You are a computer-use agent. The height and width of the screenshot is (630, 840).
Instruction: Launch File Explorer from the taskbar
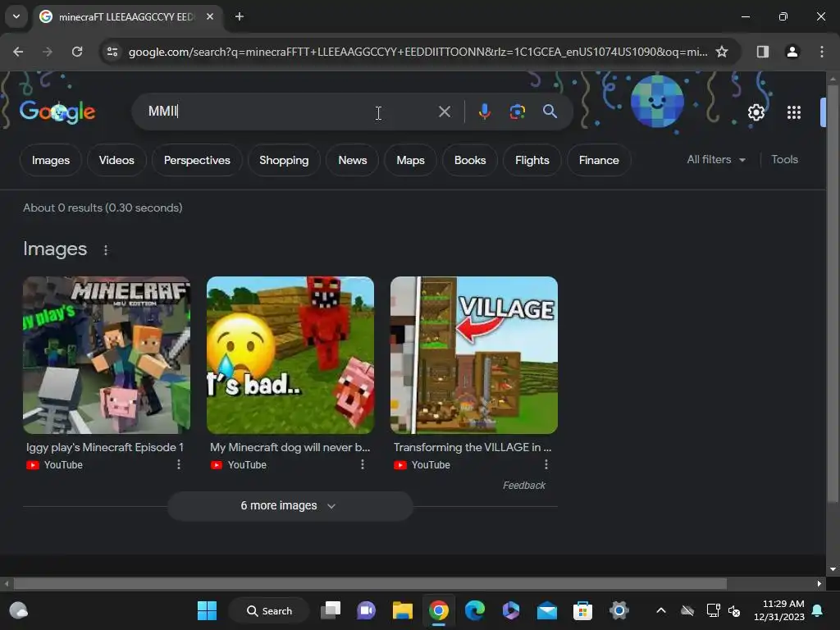(402, 610)
